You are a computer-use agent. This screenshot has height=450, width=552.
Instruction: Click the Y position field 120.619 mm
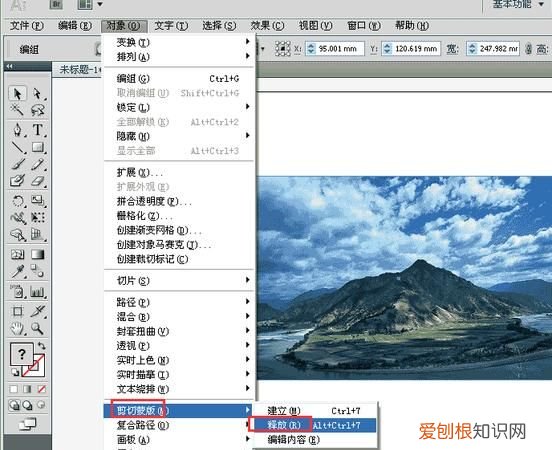411,49
